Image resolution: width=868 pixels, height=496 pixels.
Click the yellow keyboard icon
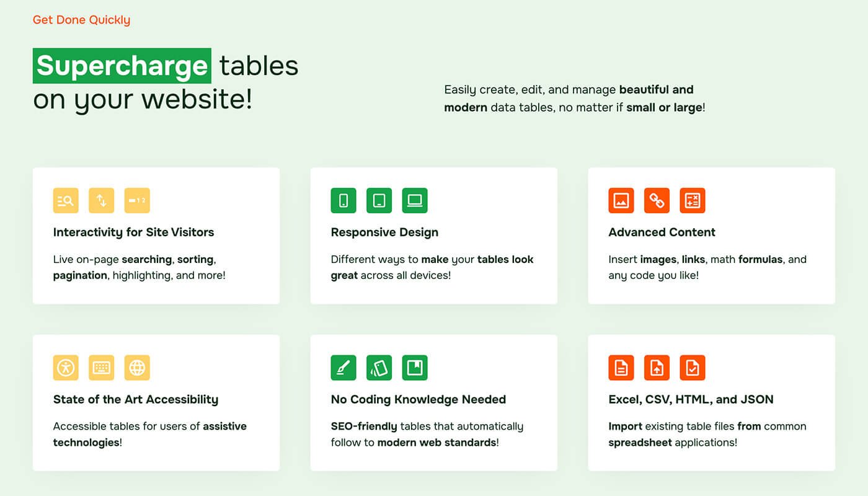pyautogui.click(x=102, y=368)
